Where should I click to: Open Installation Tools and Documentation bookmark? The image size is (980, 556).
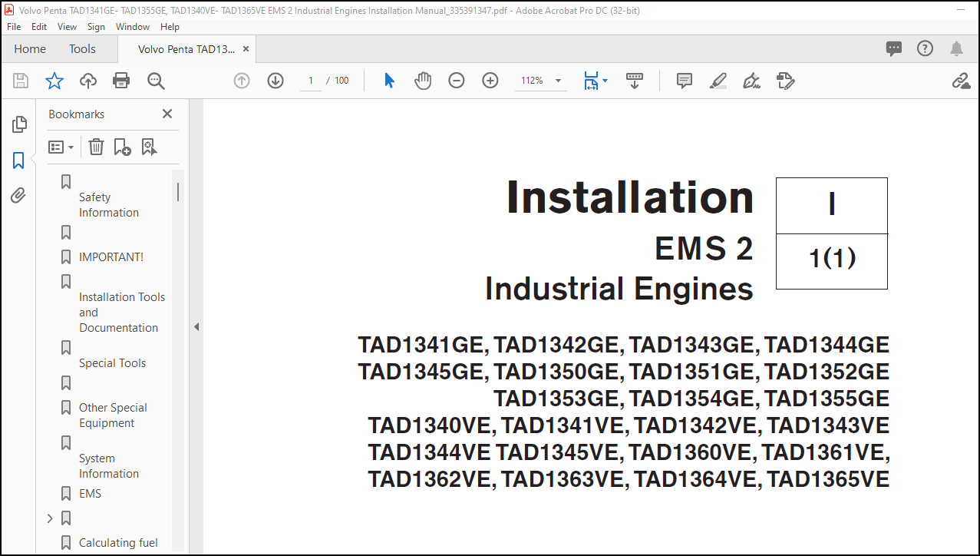pos(122,313)
